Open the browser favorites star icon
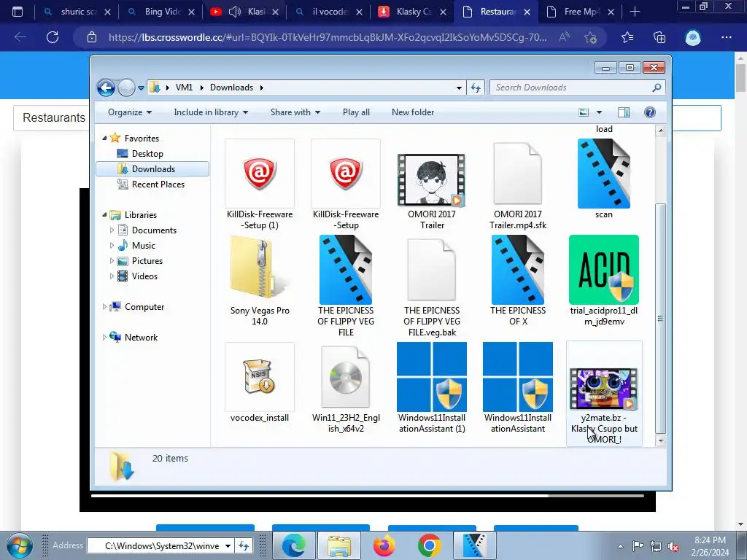Viewport: 747px width, 560px height. pyautogui.click(x=627, y=37)
